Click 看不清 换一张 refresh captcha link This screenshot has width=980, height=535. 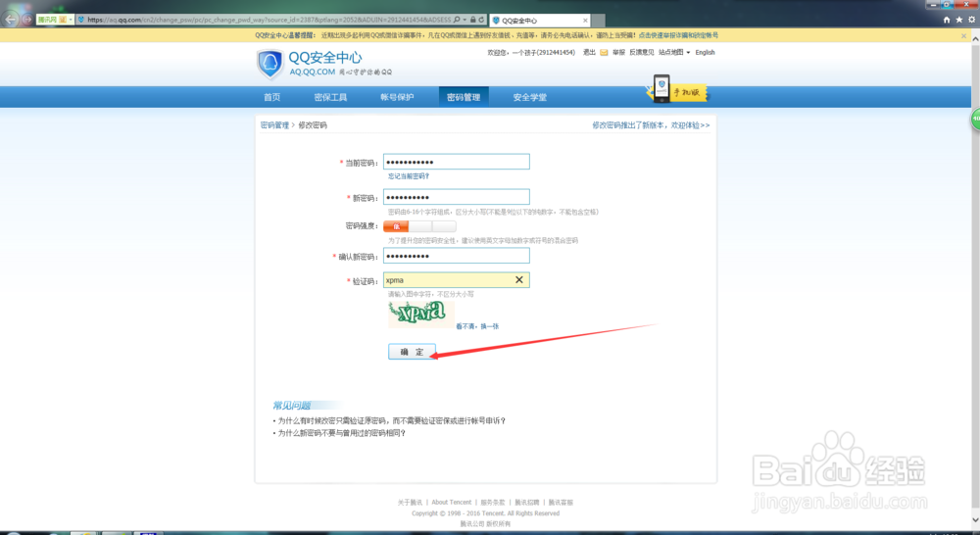[x=477, y=326]
